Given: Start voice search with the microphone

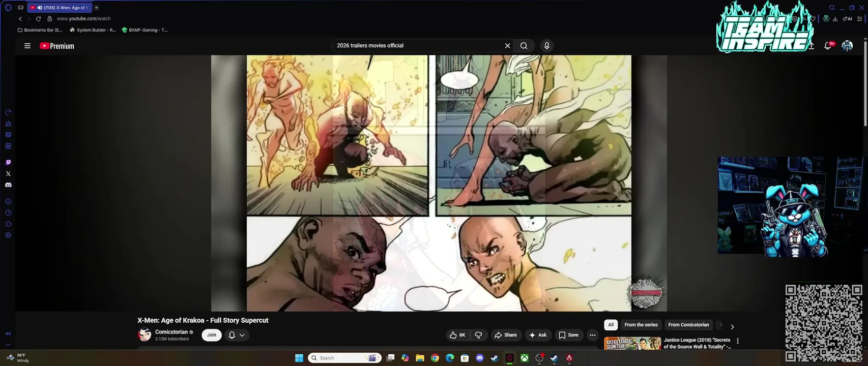Looking at the screenshot, I should point(547,46).
